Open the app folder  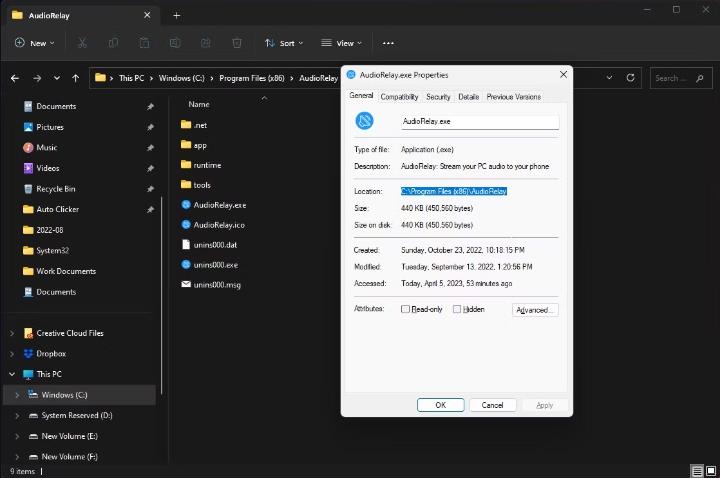tap(194, 145)
